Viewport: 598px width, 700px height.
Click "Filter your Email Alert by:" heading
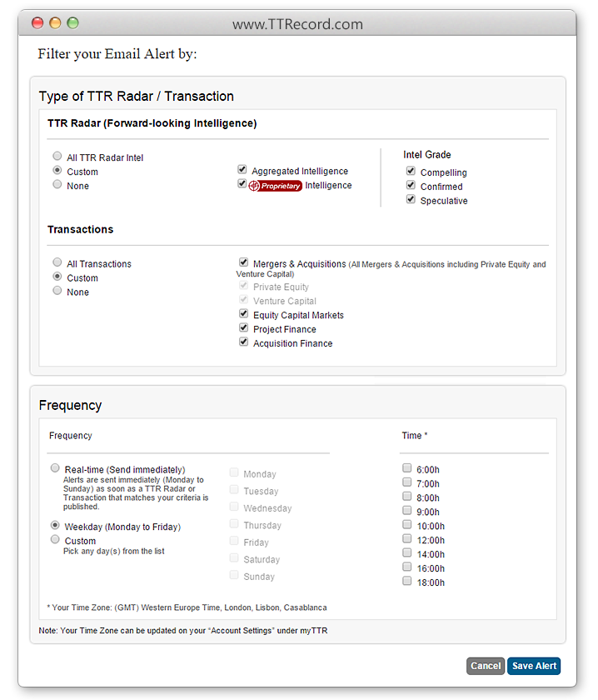click(x=117, y=54)
